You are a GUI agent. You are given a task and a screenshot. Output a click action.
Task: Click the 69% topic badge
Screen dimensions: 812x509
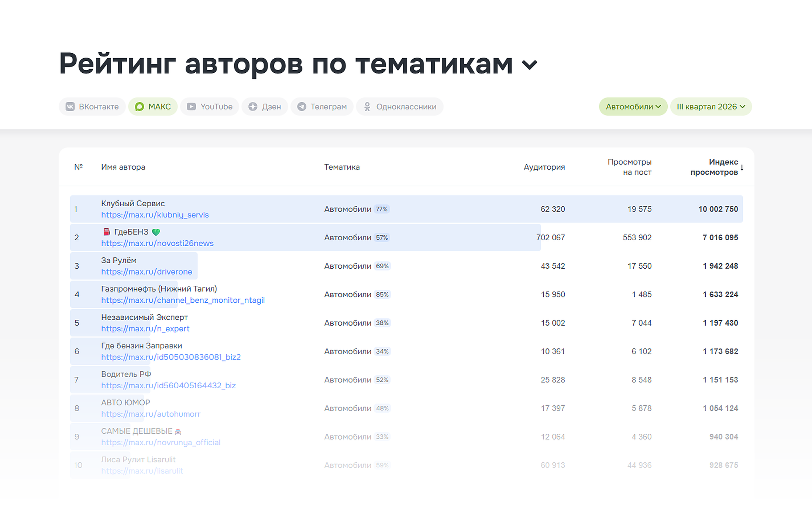(x=382, y=266)
